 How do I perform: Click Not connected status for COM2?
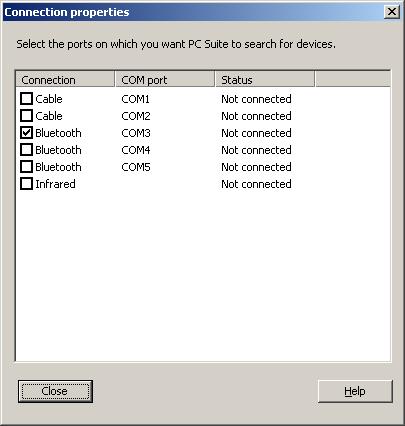coord(256,116)
